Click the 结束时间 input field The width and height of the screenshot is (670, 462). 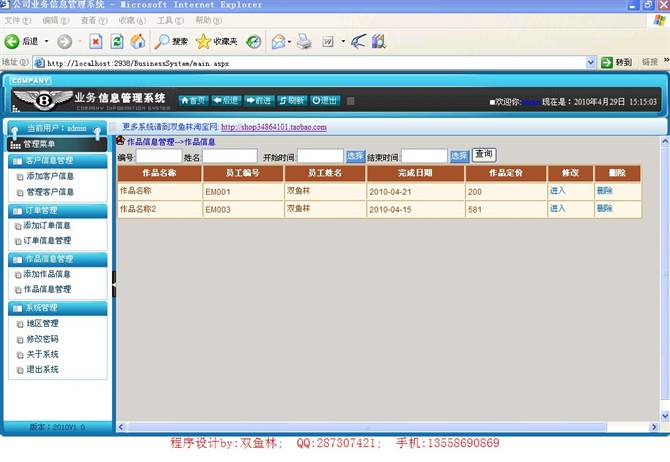tap(424, 156)
